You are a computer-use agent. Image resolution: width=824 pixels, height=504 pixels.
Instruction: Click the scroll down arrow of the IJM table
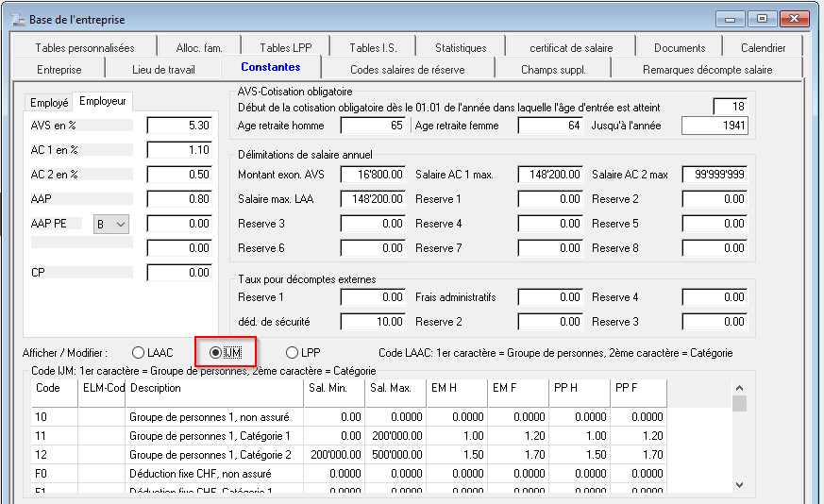pyautogui.click(x=739, y=485)
